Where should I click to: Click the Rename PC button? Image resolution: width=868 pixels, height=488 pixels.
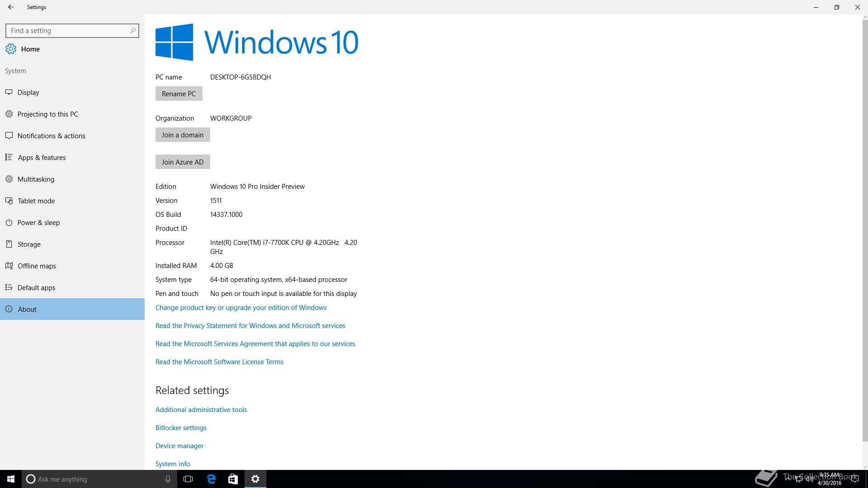[179, 94]
